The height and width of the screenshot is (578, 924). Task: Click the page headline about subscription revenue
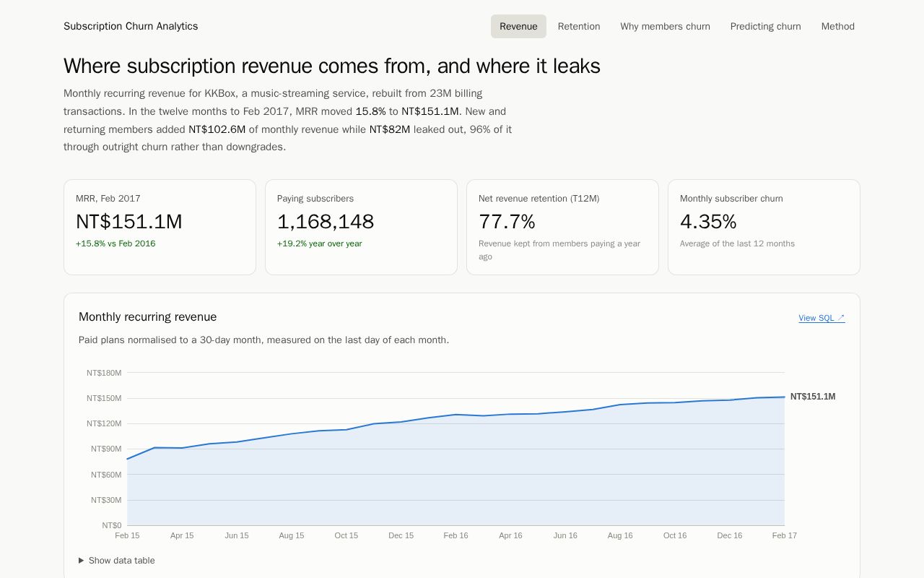332,66
